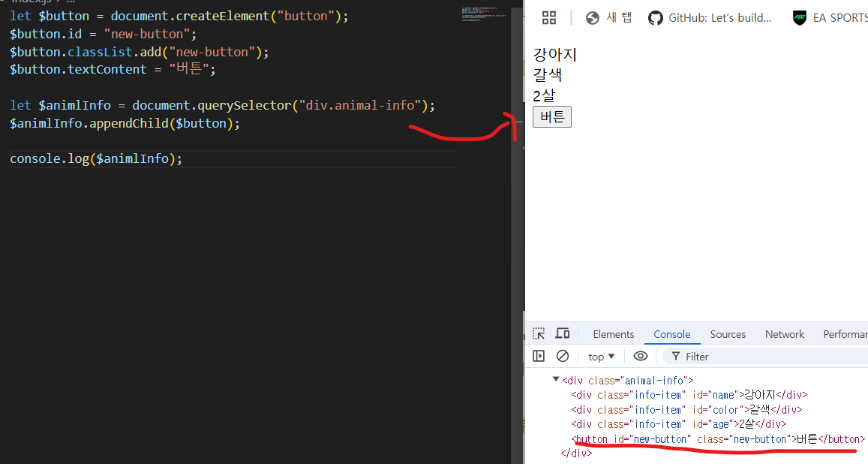The height and width of the screenshot is (464, 868).
Task: Click the classList.add code line
Action: click(139, 52)
